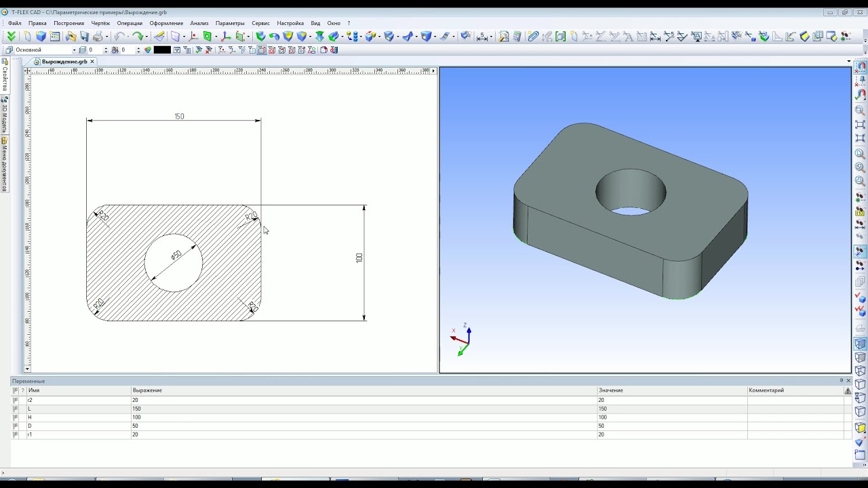This screenshot has height=488, width=868.
Task: Close the Переменные panel
Action: (x=848, y=381)
